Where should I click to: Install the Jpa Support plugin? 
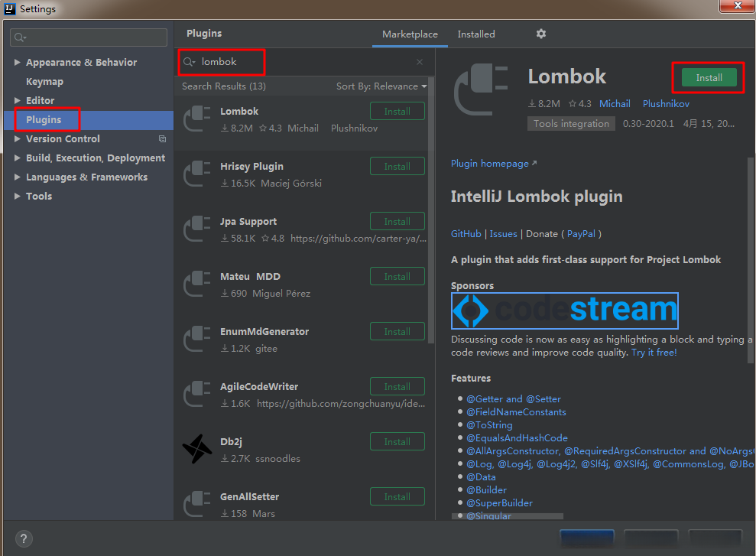coord(397,221)
